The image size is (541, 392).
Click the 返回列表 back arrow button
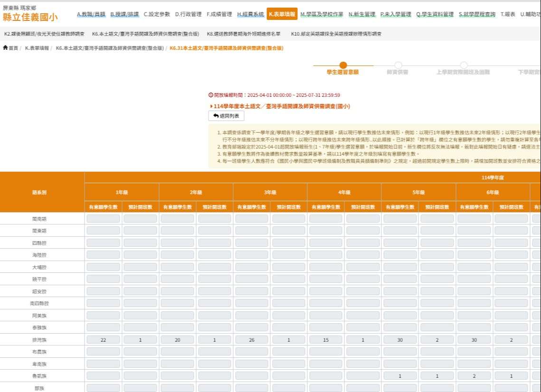coord(227,116)
